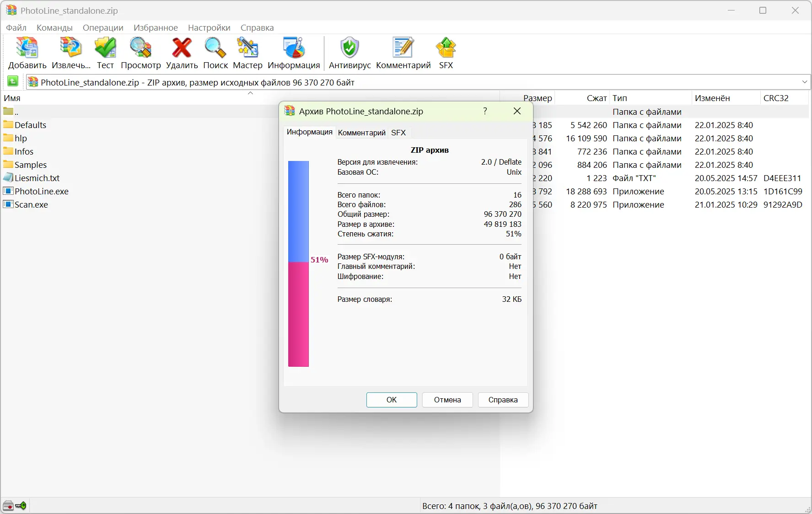Click the Defaults folder icon
The width and height of the screenshot is (812, 514).
[x=8, y=124]
